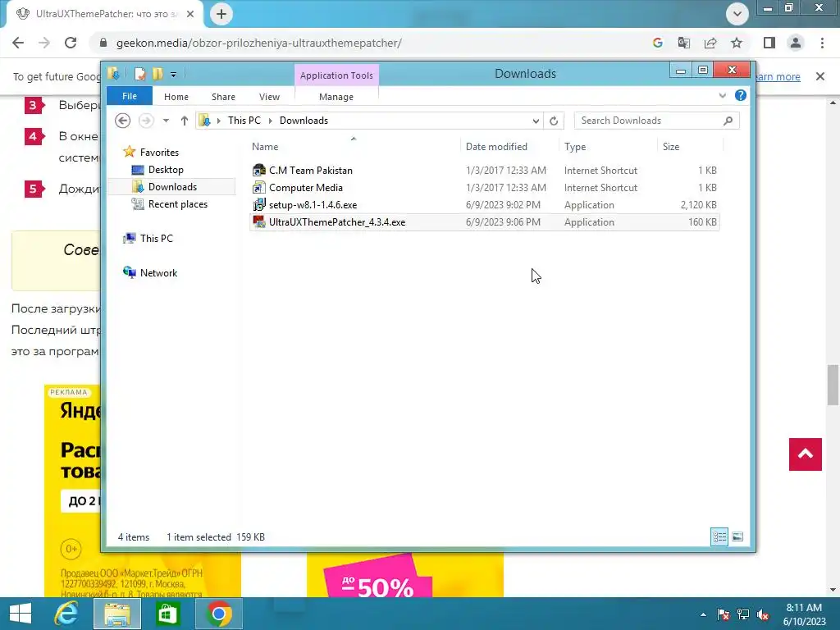
Task: Select Downloads in the navigation pane
Action: (165, 187)
